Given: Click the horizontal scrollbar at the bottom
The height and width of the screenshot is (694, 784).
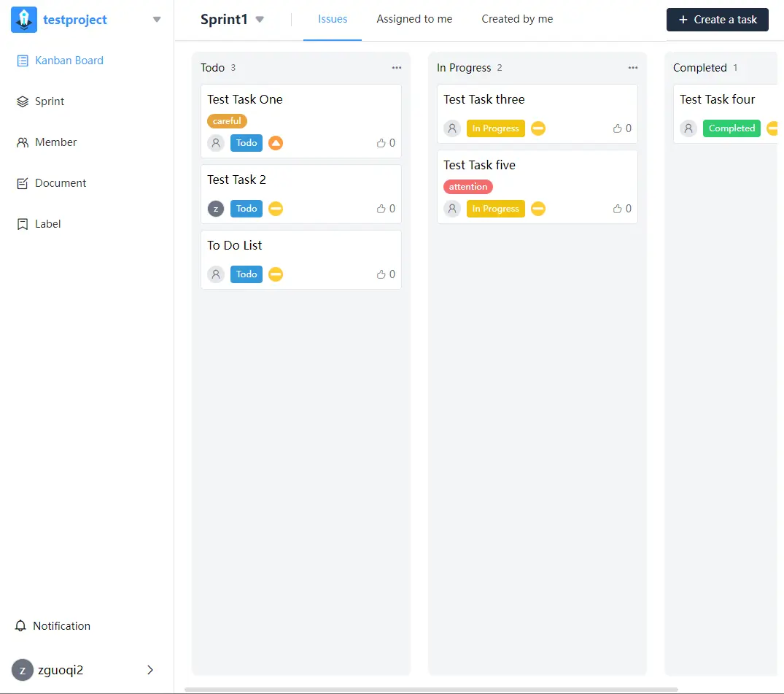Looking at the screenshot, I should [x=430, y=689].
